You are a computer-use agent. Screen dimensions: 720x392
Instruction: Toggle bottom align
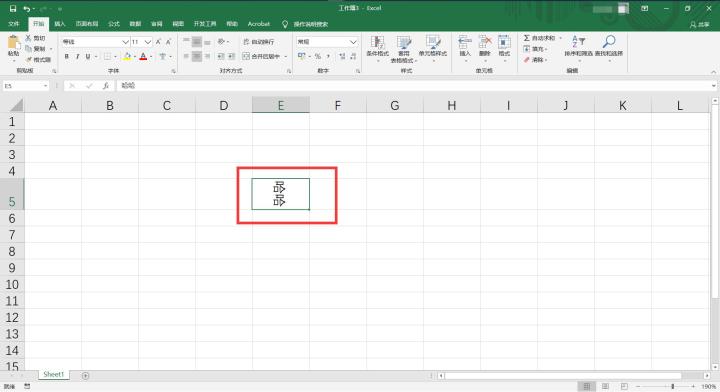pyautogui.click(x=207, y=42)
